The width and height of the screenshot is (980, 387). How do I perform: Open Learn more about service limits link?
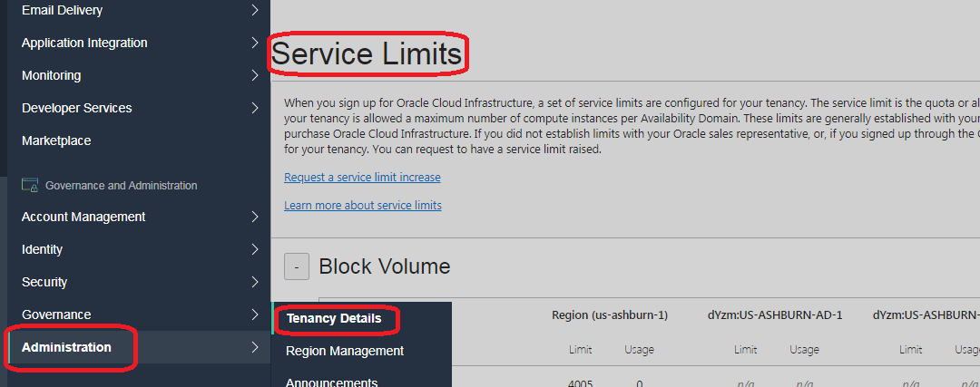[362, 206]
